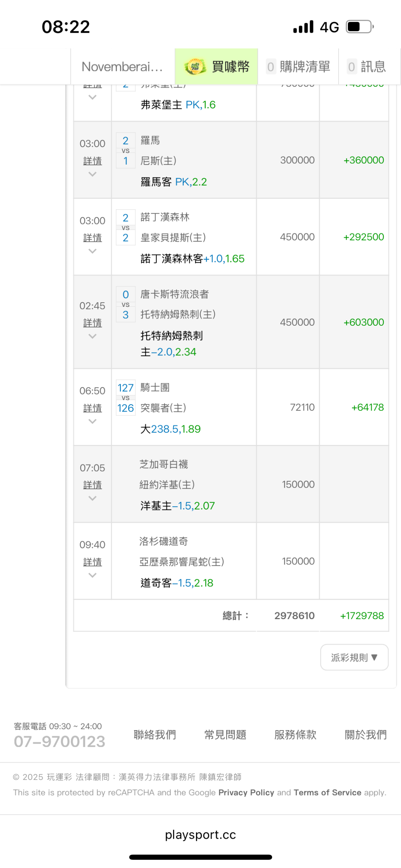Expand chevron under 09:40 洛杉磯道奇 match
This screenshot has height=868, width=401.
point(92,575)
